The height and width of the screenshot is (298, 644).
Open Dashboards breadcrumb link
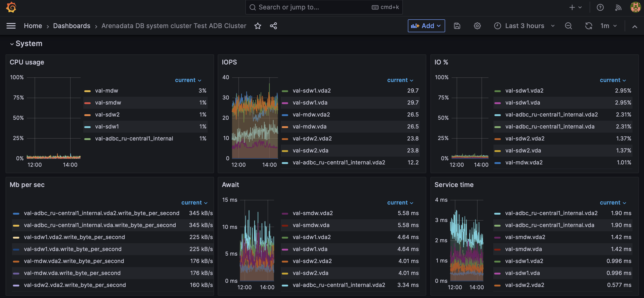click(72, 26)
